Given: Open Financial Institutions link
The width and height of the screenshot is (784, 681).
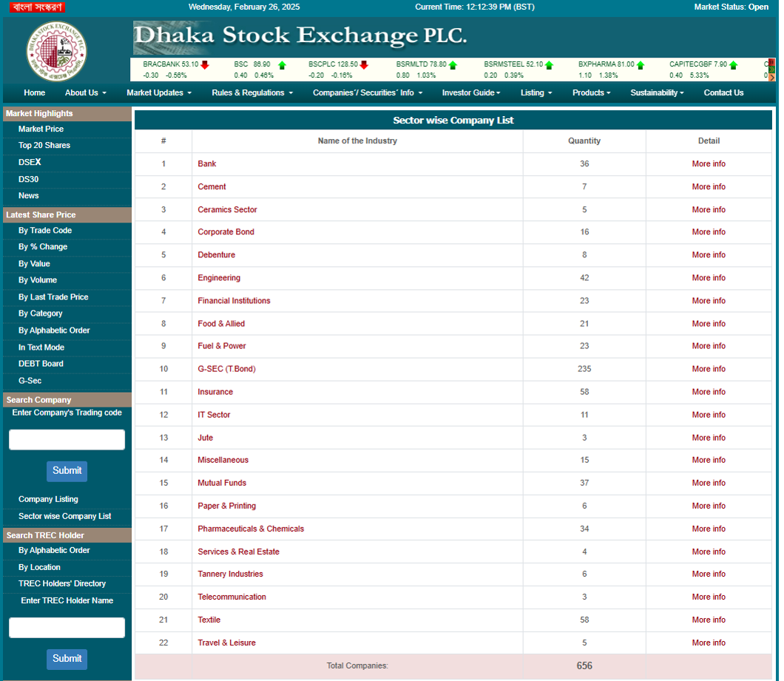Looking at the screenshot, I should (x=234, y=301).
